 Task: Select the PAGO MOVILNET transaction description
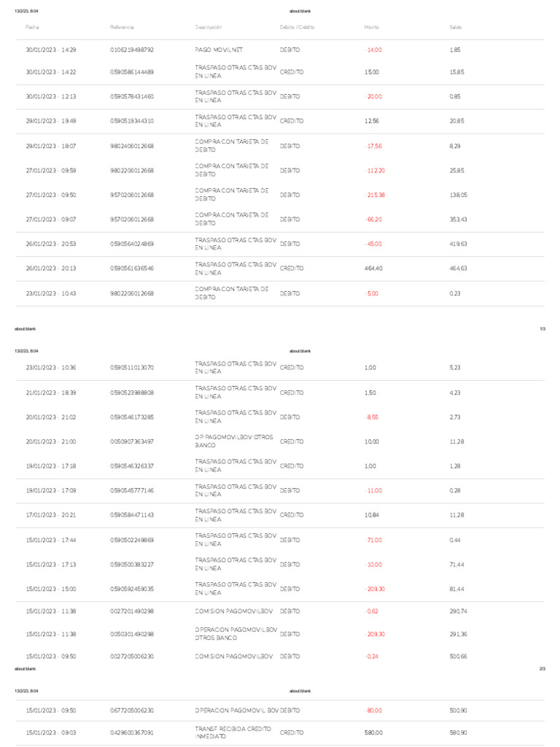(x=219, y=50)
